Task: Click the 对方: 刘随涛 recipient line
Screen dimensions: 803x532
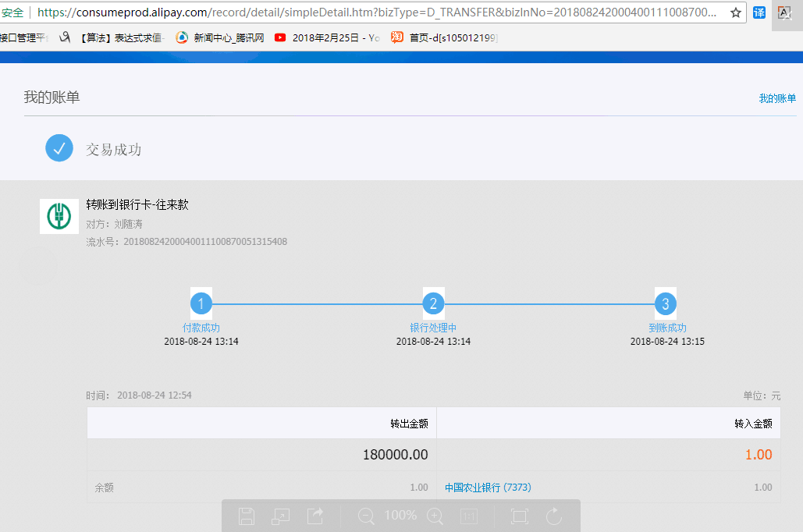Action: pos(114,225)
